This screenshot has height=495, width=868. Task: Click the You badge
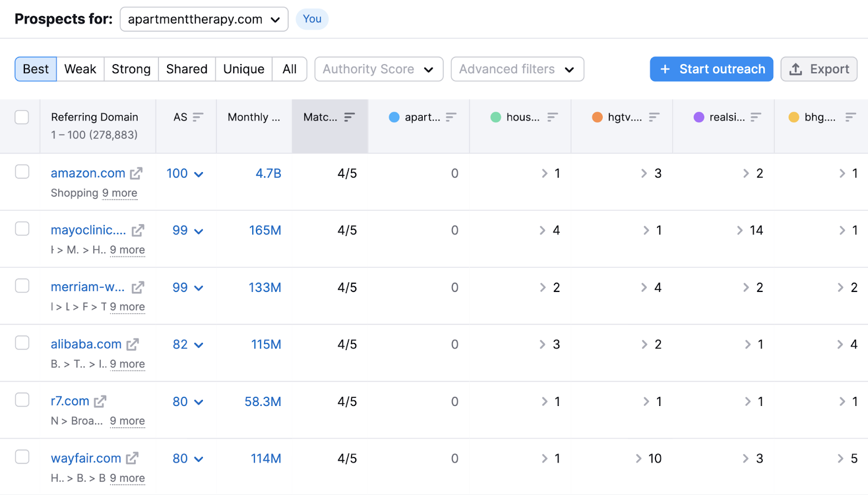[x=312, y=19]
